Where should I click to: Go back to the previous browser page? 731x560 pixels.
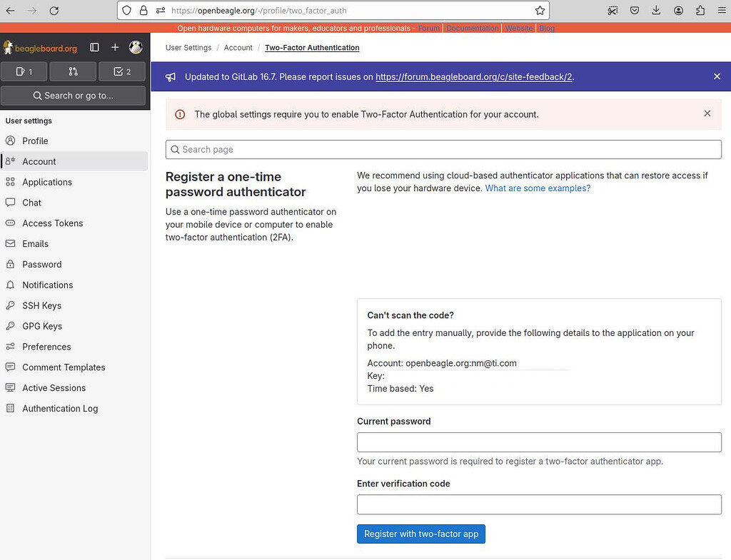[x=10, y=10]
